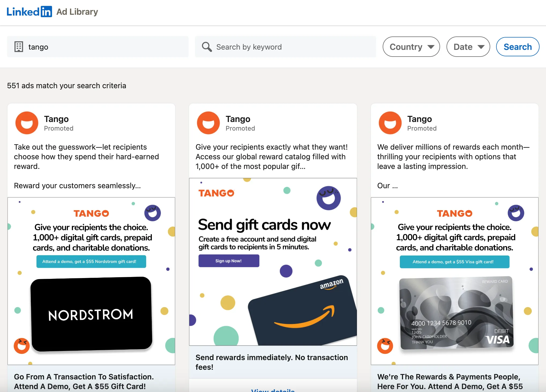Click 'Send rewards immediately. No transaction fees!' headline
Image resolution: width=546 pixels, height=392 pixels.
[272, 362]
